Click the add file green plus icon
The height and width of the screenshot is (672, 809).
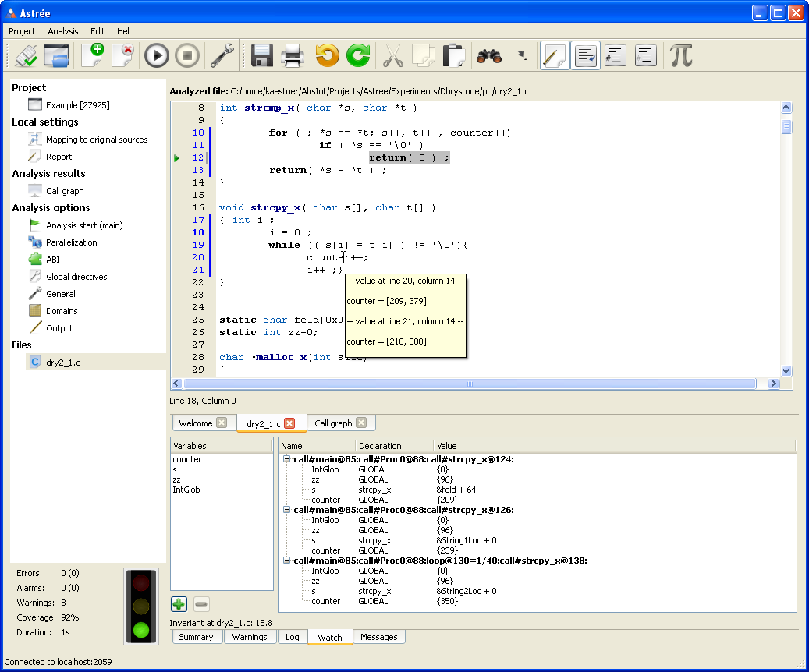click(93, 55)
